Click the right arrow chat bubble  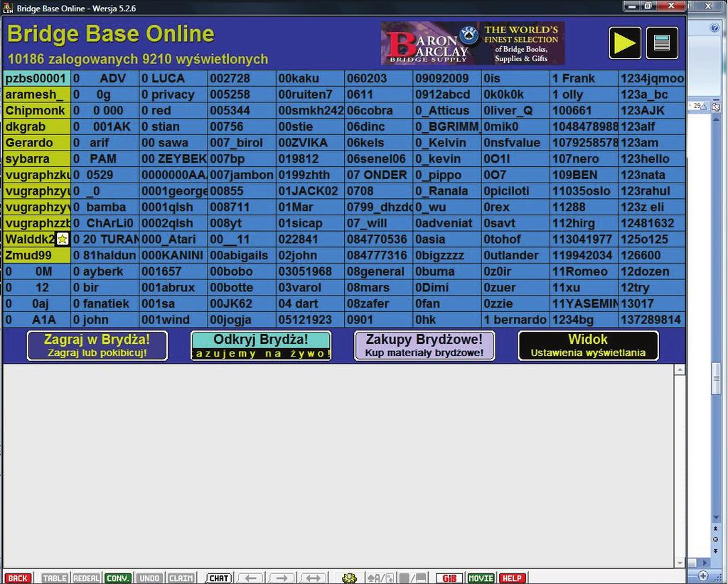(x=282, y=578)
